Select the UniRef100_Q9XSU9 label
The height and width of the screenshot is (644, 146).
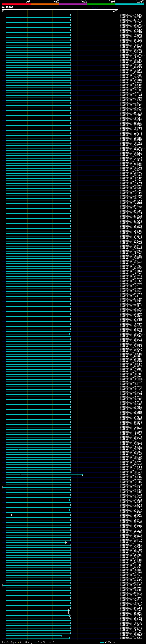[x=131, y=515]
